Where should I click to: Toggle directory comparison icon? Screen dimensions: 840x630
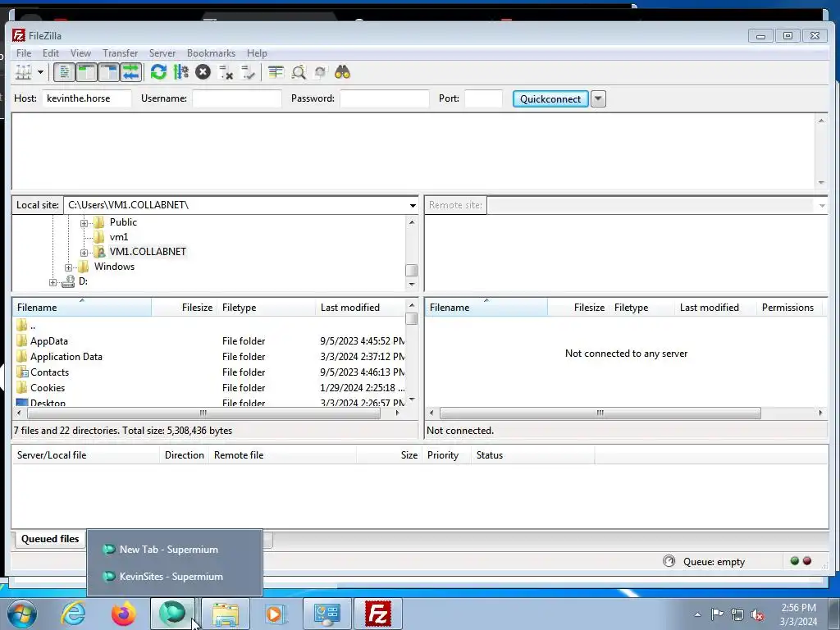299,72
